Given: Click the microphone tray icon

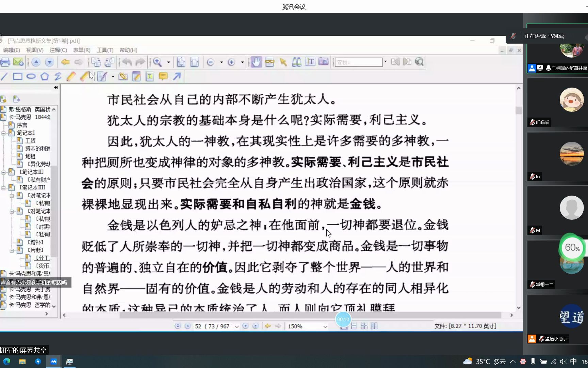Looking at the screenshot, I should point(533,362).
